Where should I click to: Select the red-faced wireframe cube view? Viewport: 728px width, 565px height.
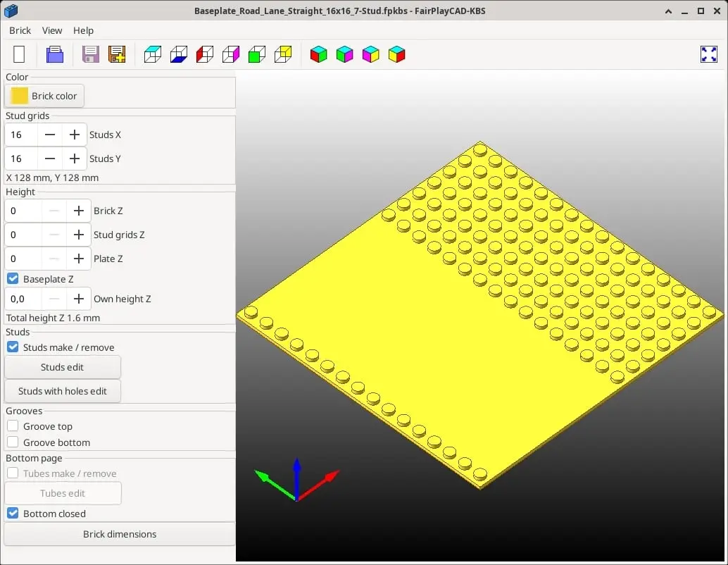tap(205, 54)
